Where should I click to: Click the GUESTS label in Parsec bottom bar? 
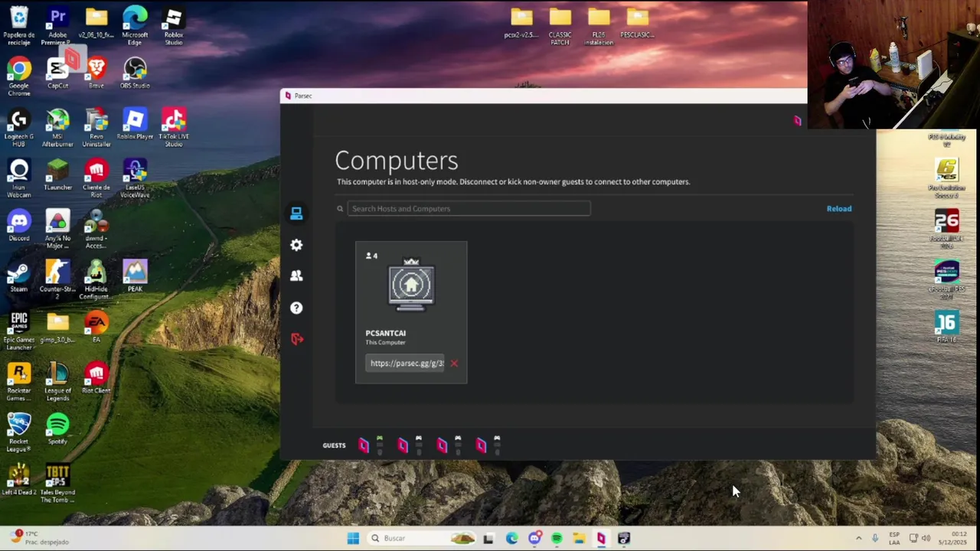[x=334, y=445]
